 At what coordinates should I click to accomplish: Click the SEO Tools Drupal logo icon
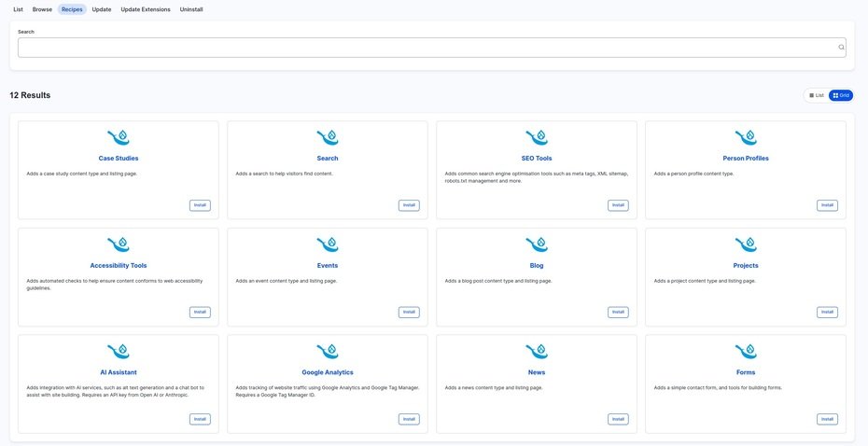point(537,138)
